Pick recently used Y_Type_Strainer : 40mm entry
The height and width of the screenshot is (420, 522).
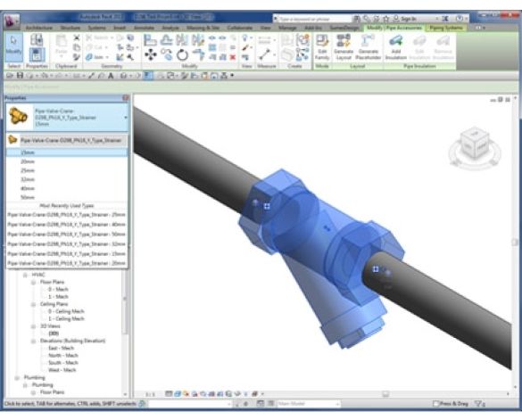coord(67,225)
